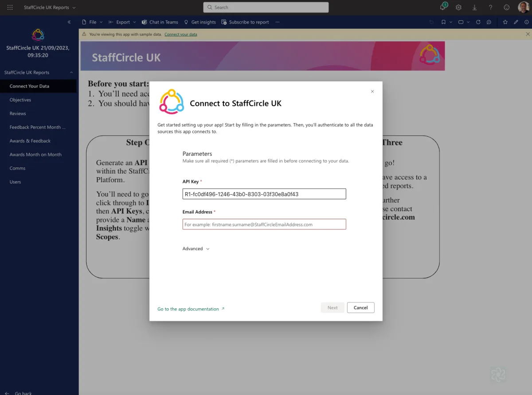Click the edit pencil icon
Screen dimensions: 532x395
tap(516, 22)
